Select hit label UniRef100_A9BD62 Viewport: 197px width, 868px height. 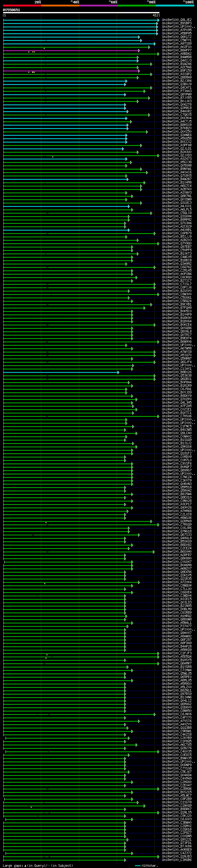click(x=177, y=54)
